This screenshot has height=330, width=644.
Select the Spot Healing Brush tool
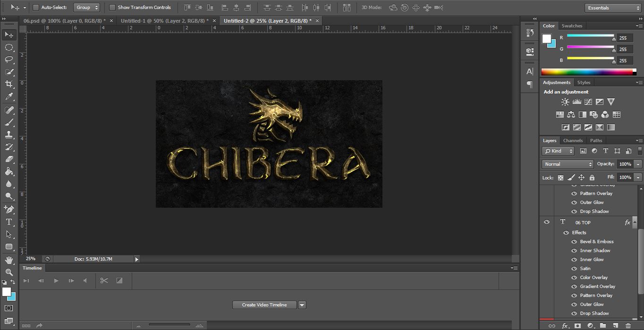(x=9, y=110)
